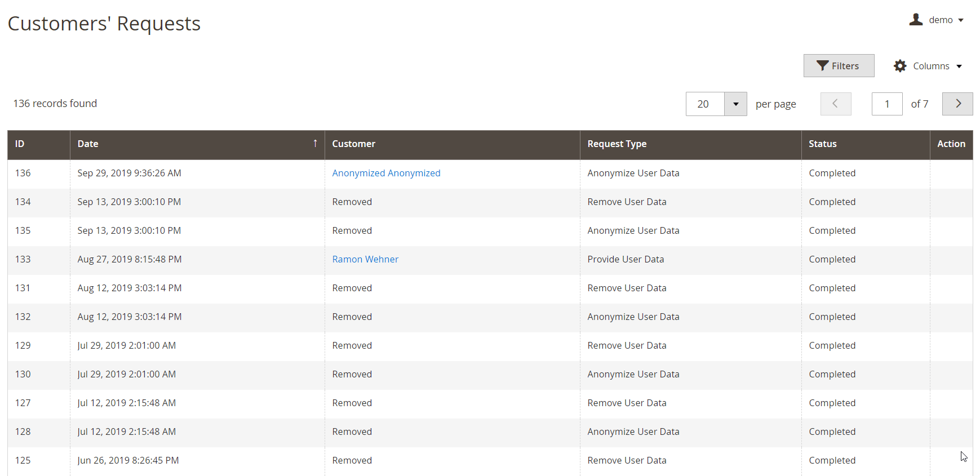
Task: Click the Date sort ascending arrow
Action: [x=315, y=144]
